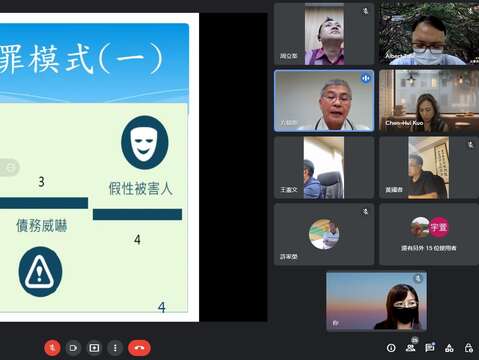479x360 pixels.
Task: Open the meeting details info icon
Action: (391, 348)
